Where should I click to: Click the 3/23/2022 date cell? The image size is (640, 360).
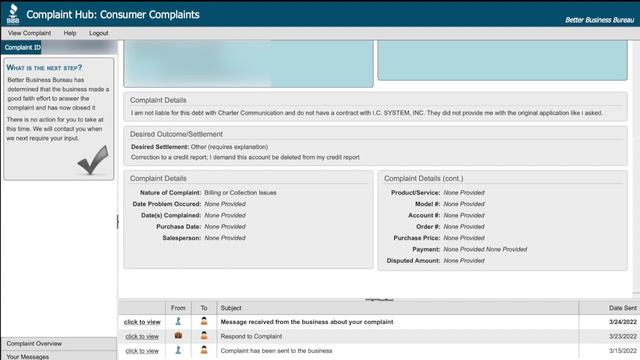coord(622,336)
